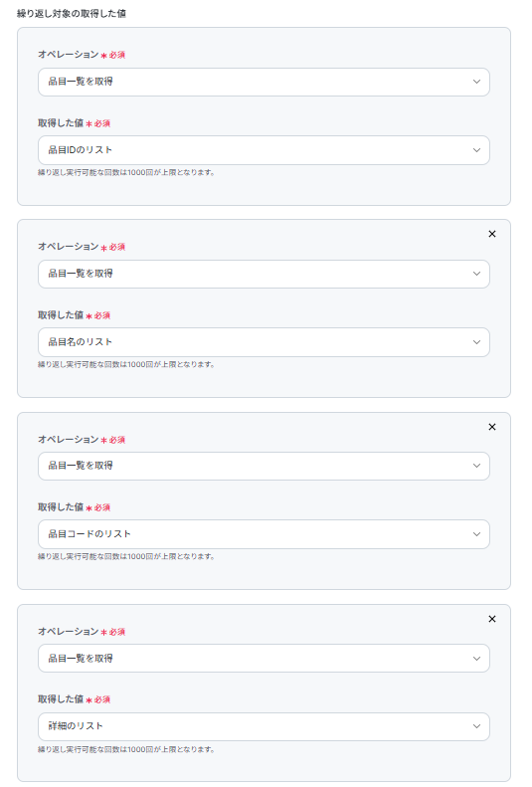The height and width of the screenshot is (787, 532).
Task: Remove the 品目名のリスト card with its X
Action: coord(492,234)
